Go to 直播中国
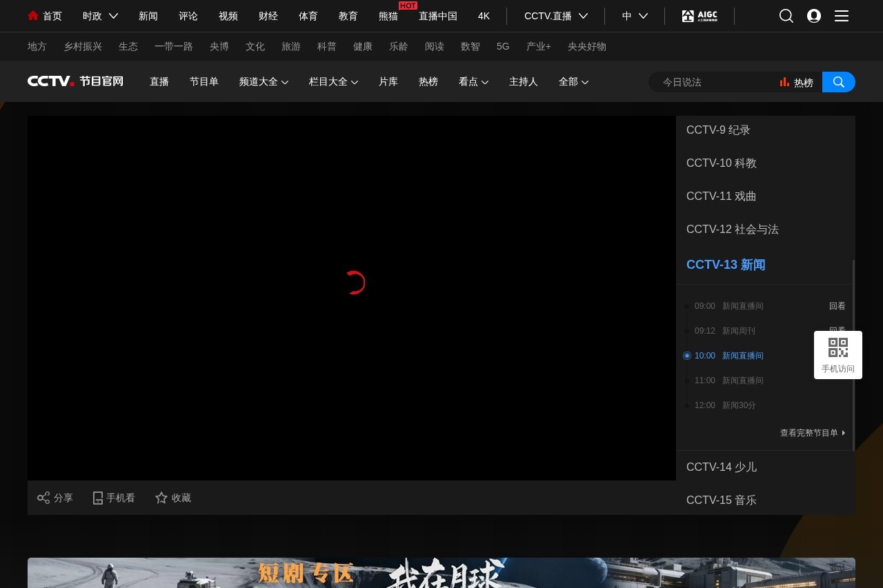The image size is (883, 588). pos(438,16)
